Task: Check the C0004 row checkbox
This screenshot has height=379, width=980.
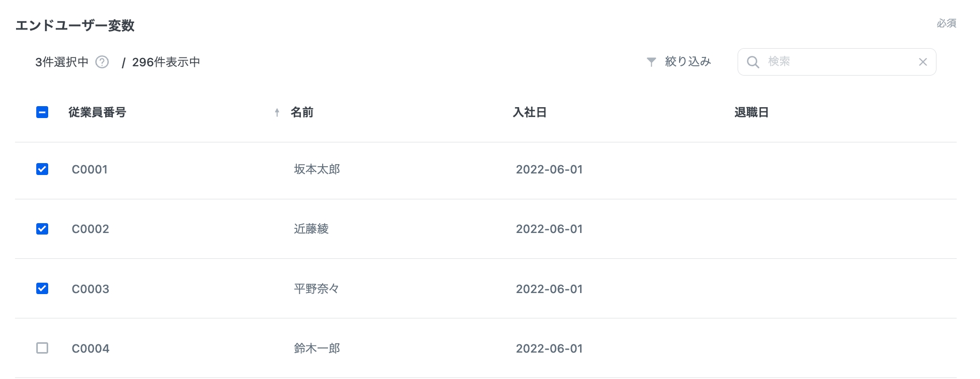Action: 42,348
